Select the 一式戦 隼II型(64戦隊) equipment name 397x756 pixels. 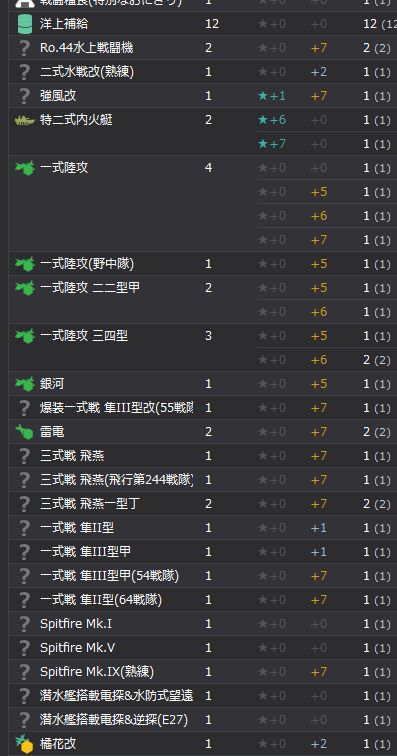pyautogui.click(x=101, y=600)
